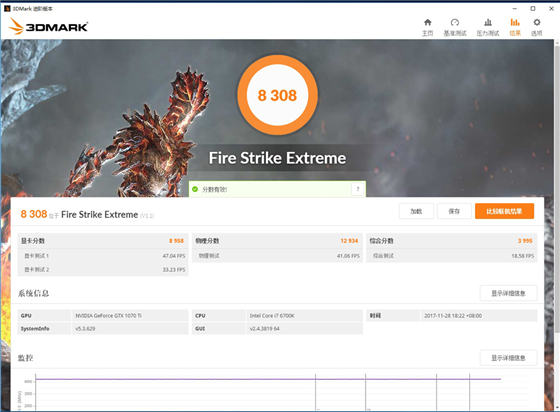
Task: Click the Load (加载) button
Action: [x=416, y=211]
